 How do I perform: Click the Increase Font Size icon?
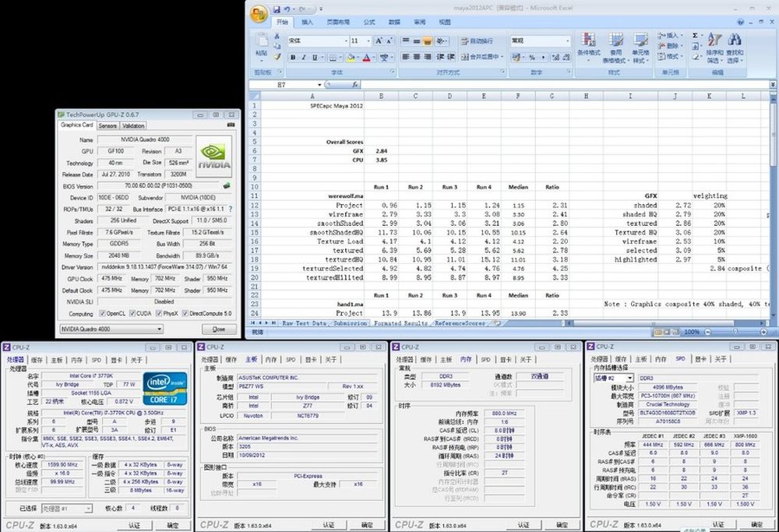tap(379, 41)
